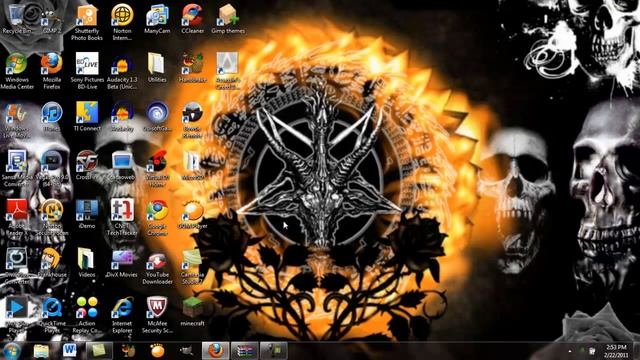Launch the CrossFire desktop shortcut
640x360 pixels.
click(87, 165)
